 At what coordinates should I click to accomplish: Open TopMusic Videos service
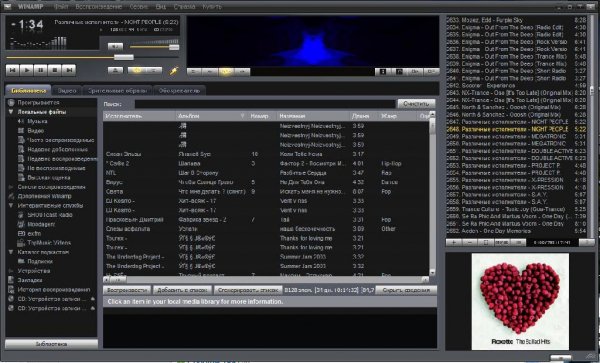[x=49, y=243]
